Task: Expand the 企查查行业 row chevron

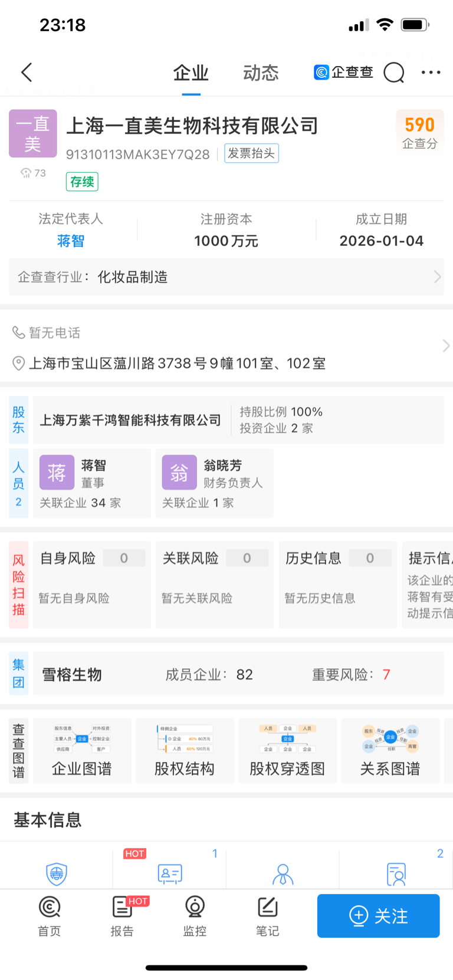Action: pos(437,277)
